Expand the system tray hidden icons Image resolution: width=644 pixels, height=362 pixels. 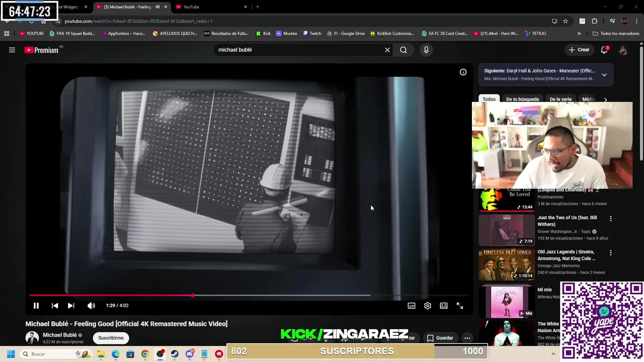pyautogui.click(x=553, y=354)
